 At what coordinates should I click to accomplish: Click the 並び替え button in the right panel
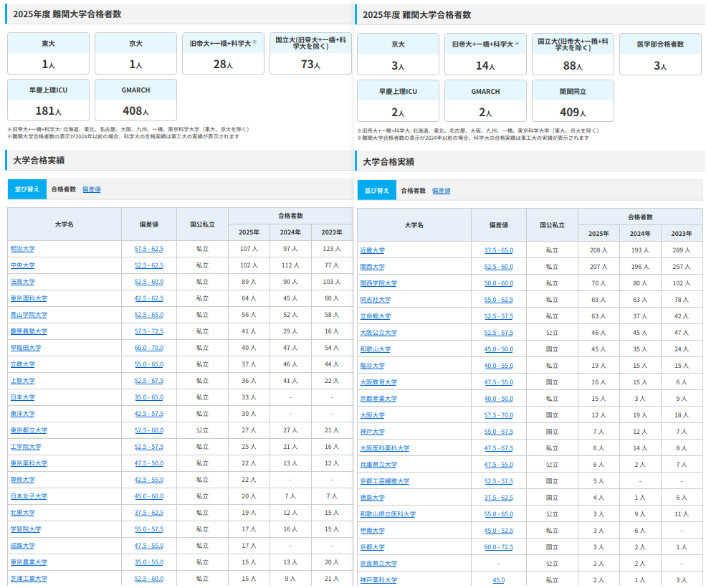coord(377,191)
